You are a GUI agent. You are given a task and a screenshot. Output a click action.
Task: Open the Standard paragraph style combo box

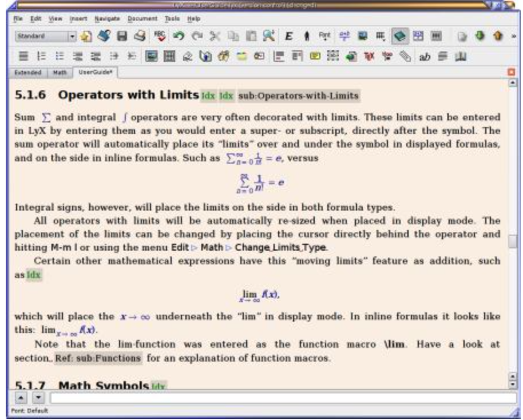click(x=46, y=36)
